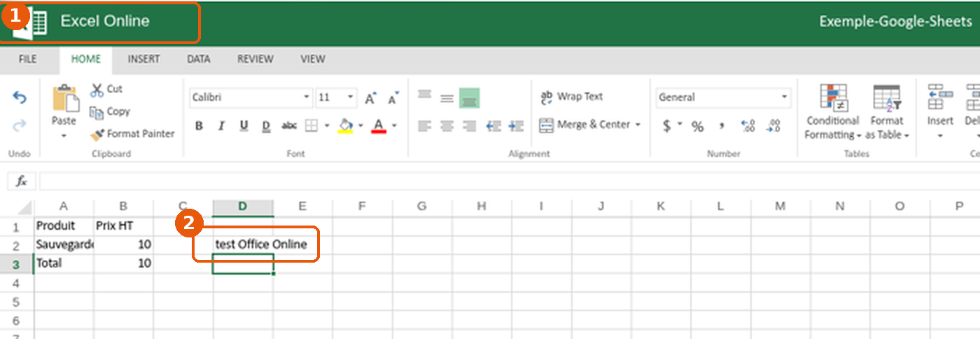980x339 pixels.
Task: Apply the red font color
Action: pyautogui.click(x=379, y=126)
